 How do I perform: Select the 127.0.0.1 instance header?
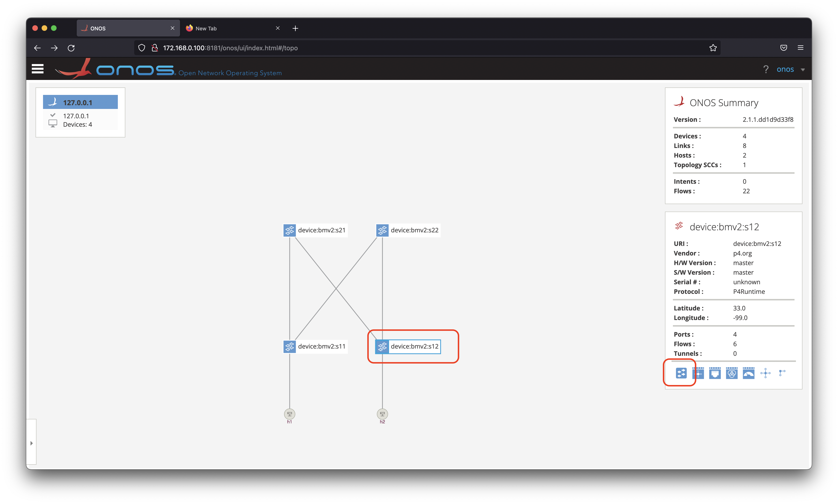pyautogui.click(x=80, y=102)
